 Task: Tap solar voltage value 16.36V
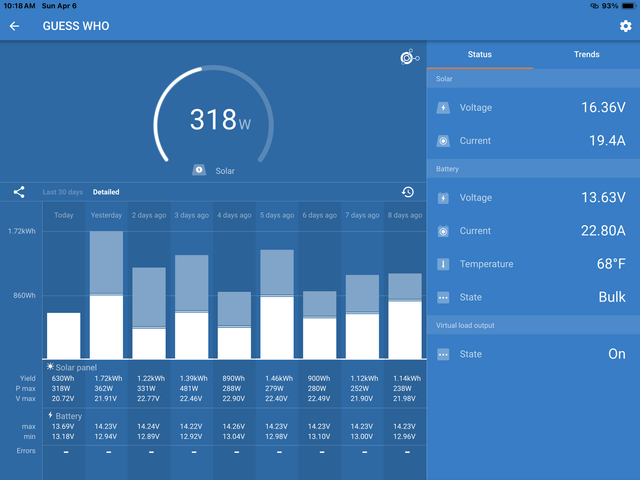pyautogui.click(x=603, y=107)
